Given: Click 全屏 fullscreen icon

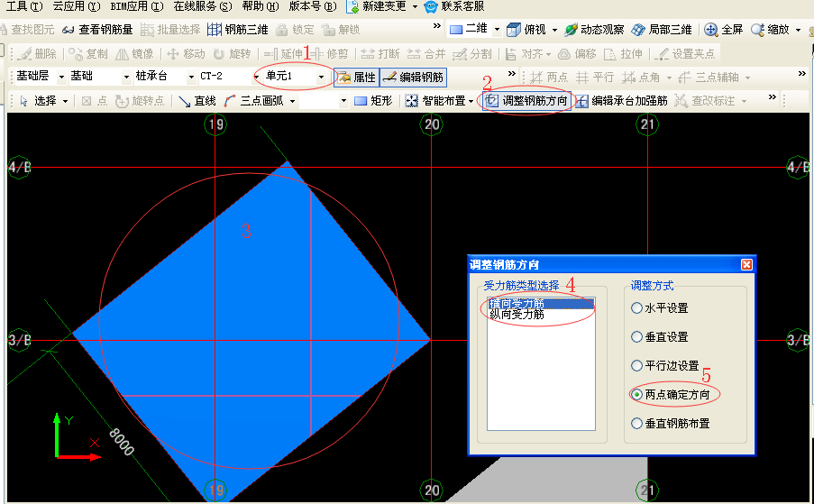Looking at the screenshot, I should click(x=710, y=30).
